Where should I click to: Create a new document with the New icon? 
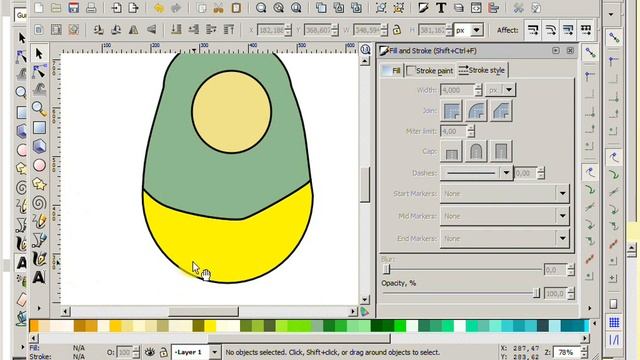click(39, 8)
